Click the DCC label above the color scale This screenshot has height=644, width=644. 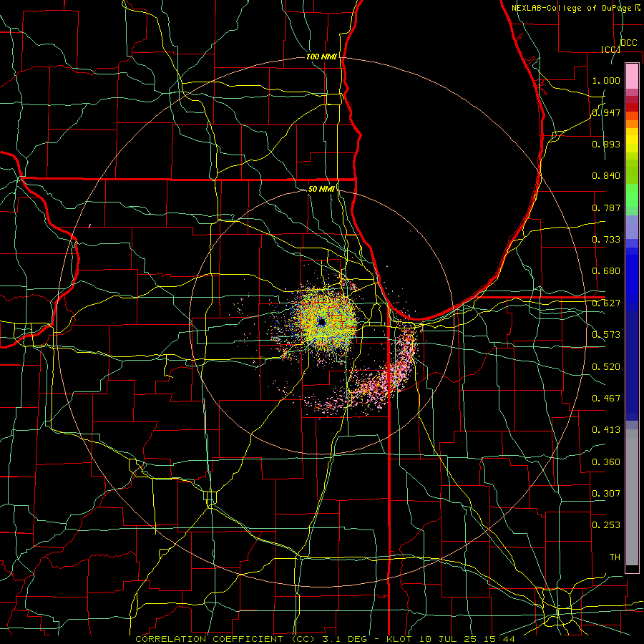click(x=628, y=43)
